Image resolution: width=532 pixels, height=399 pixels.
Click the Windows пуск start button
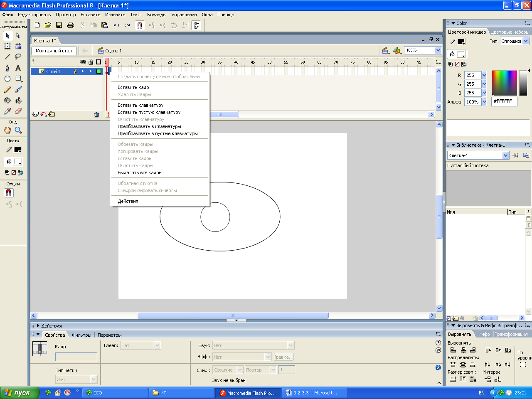pos(20,393)
